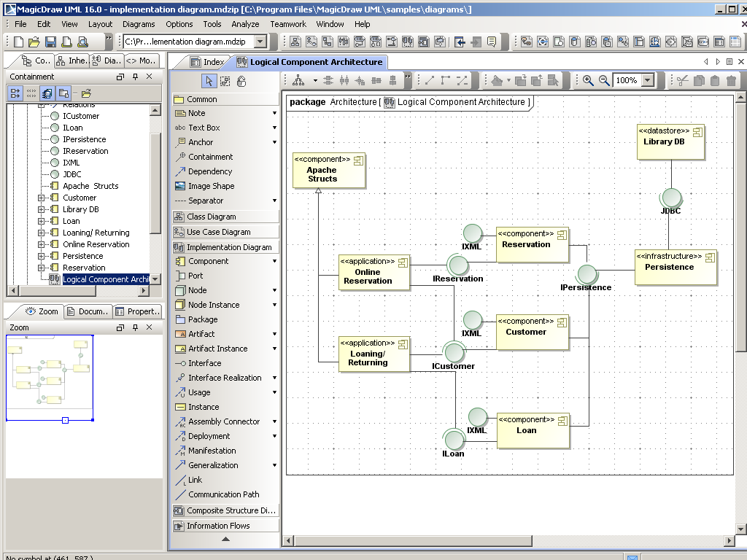Click the Zoom In magnifier icon
This screenshot has width=747, height=560.
[588, 80]
